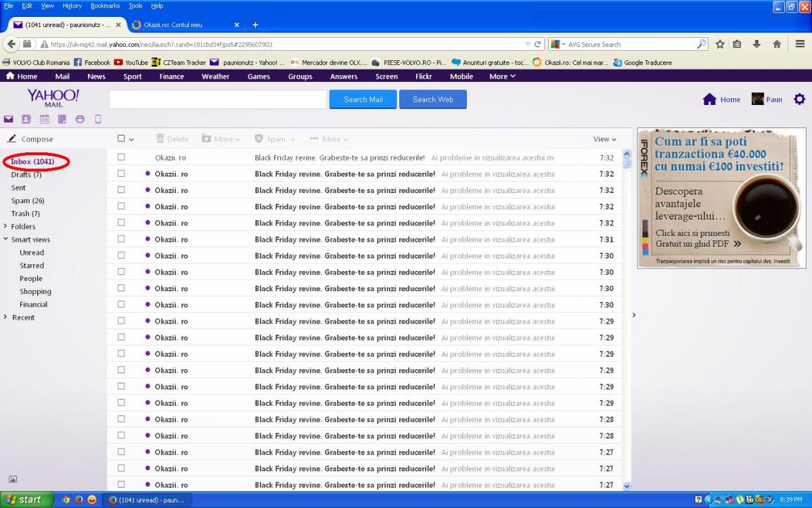Show the Starred smart view
The width and height of the screenshot is (812, 508).
pyautogui.click(x=32, y=266)
